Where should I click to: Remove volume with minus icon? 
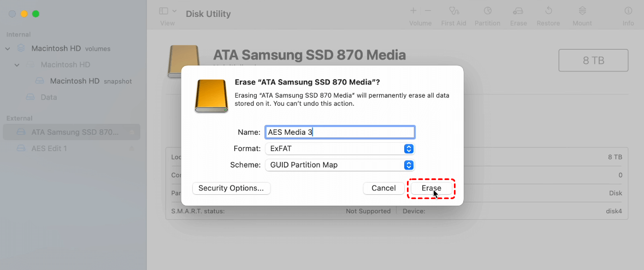tap(428, 11)
